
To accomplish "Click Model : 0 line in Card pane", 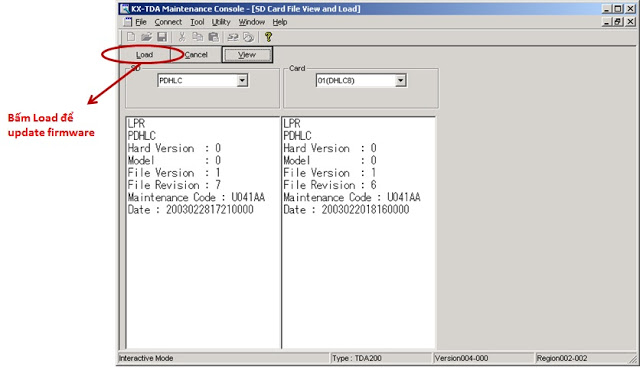I will point(330,160).
